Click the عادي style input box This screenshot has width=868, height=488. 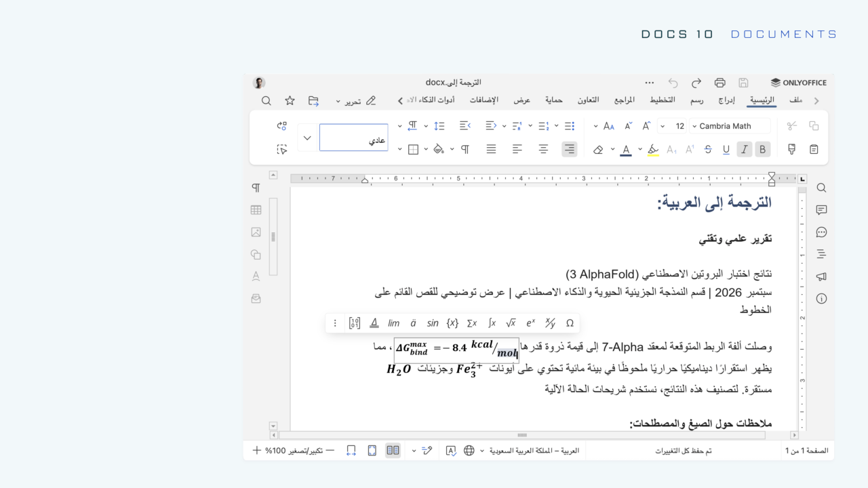(354, 138)
